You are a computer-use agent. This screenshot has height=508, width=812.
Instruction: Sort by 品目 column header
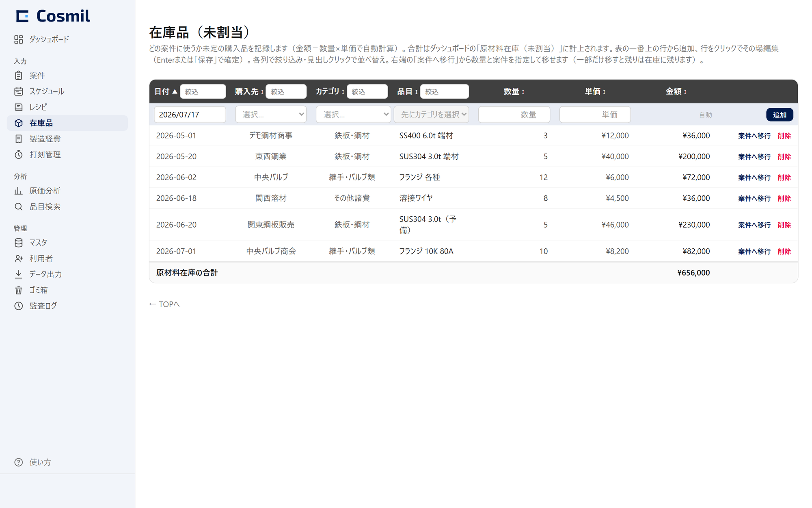(x=407, y=91)
